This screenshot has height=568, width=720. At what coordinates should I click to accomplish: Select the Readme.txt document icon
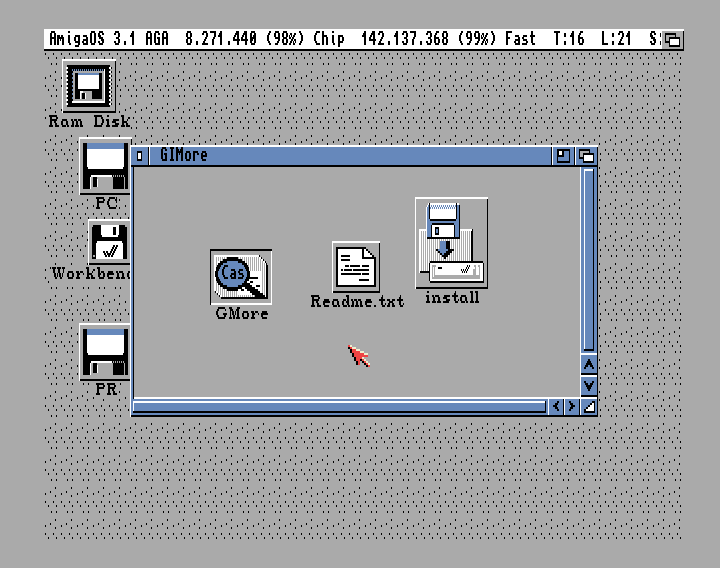[x=356, y=267]
